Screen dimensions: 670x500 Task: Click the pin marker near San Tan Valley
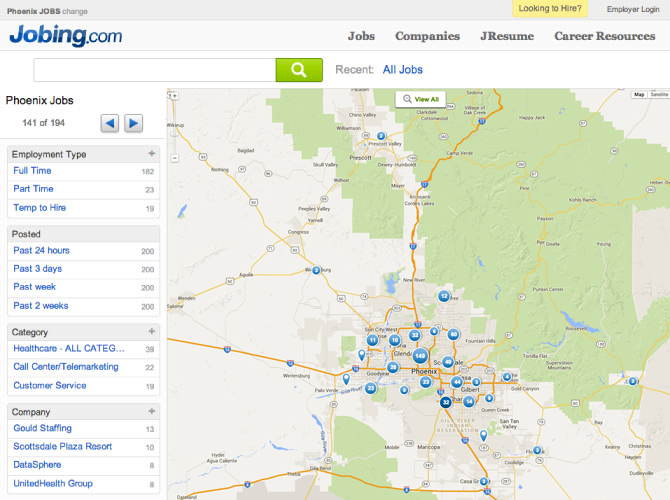coord(483,435)
